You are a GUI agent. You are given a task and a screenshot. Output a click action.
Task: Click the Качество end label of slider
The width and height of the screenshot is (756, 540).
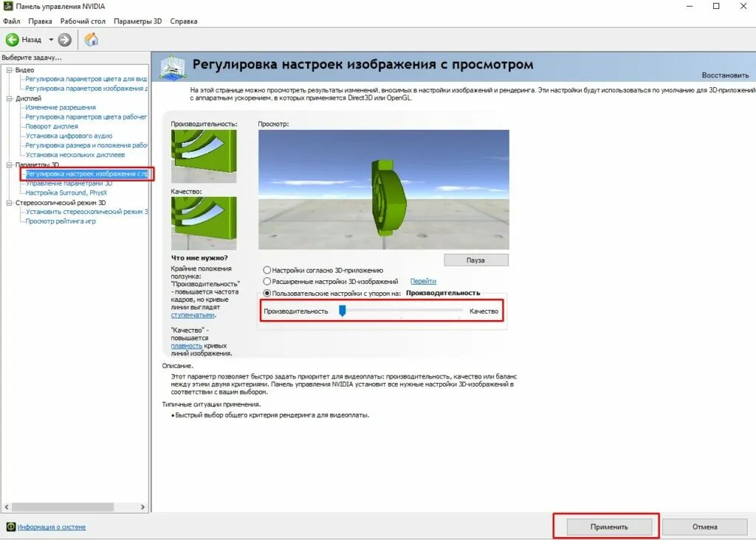(x=484, y=311)
